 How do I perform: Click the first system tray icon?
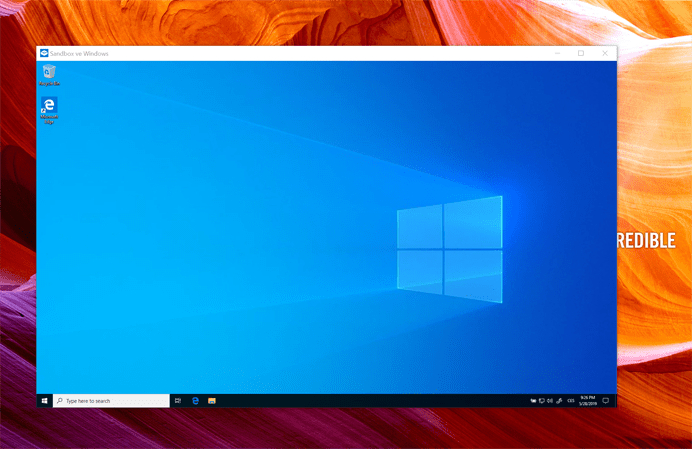coord(534,400)
